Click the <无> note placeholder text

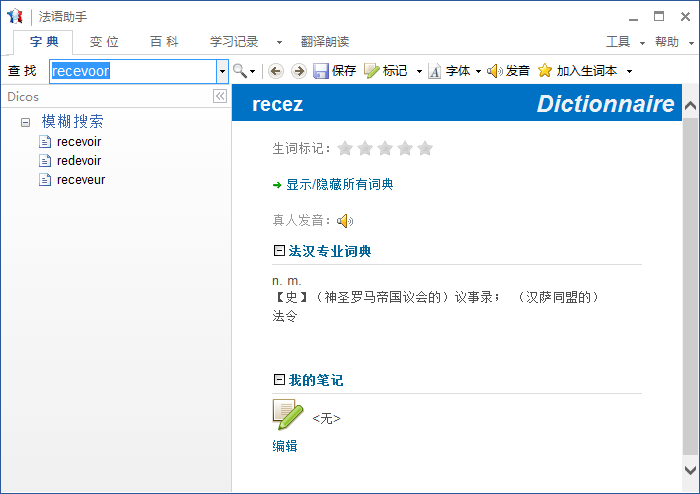326,418
